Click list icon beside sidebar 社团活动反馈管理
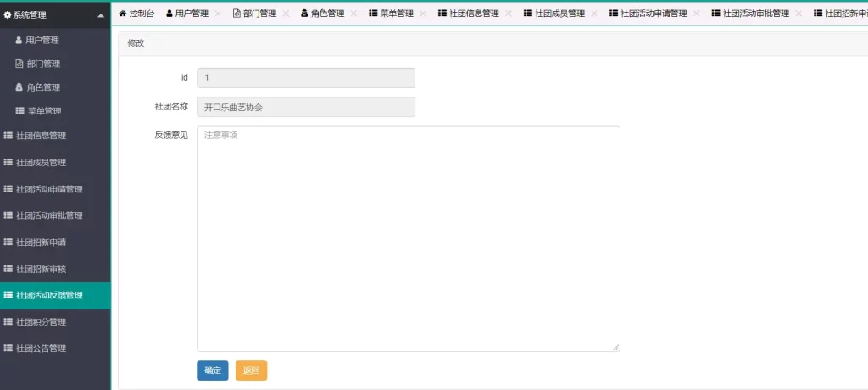 coord(8,295)
